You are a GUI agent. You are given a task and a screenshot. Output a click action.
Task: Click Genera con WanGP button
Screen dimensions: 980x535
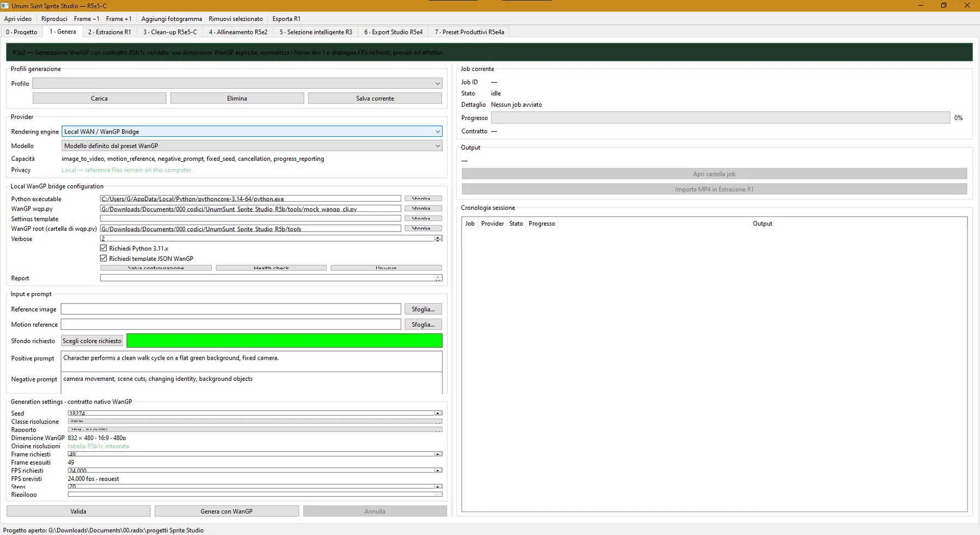(x=226, y=511)
